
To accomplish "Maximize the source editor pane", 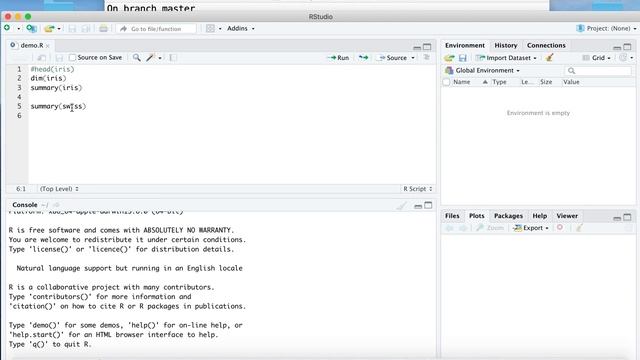I will [x=427, y=47].
